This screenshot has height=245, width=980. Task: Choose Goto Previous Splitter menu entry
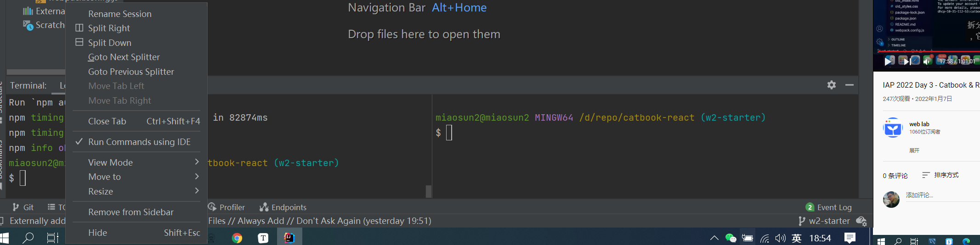tap(131, 72)
